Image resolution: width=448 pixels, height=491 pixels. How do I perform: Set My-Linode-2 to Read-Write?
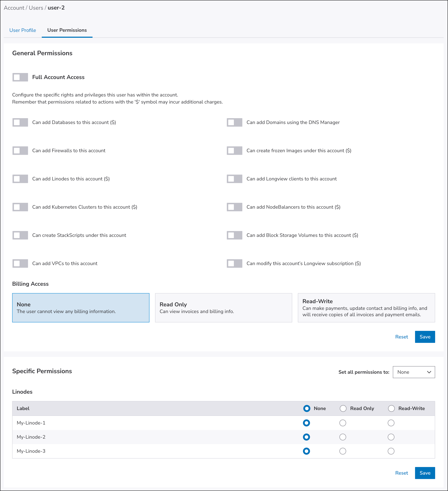391,437
